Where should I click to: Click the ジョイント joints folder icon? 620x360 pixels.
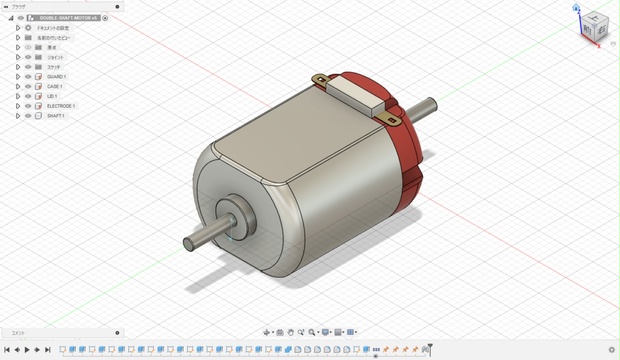click(38, 57)
